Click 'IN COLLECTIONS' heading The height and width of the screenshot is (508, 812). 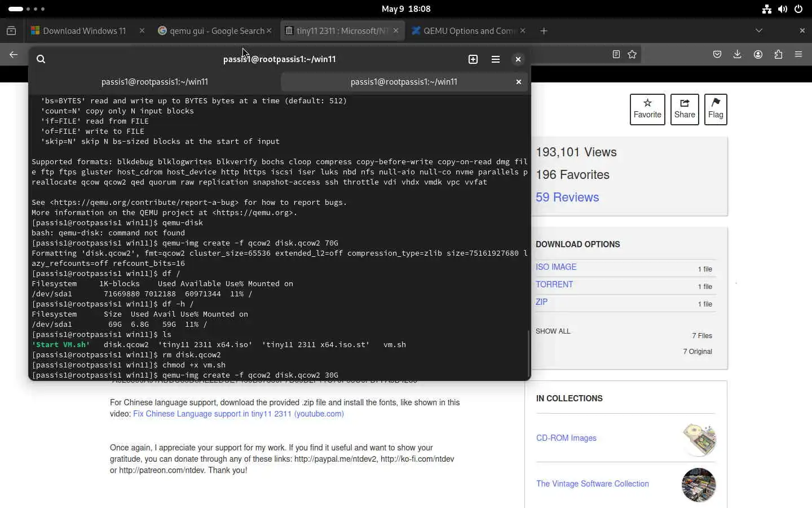pos(570,398)
